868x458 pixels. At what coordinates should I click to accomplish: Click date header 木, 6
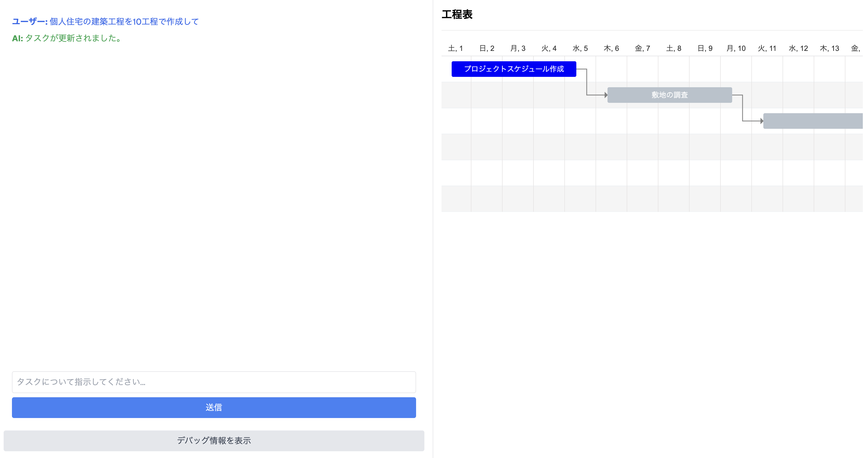pos(611,49)
